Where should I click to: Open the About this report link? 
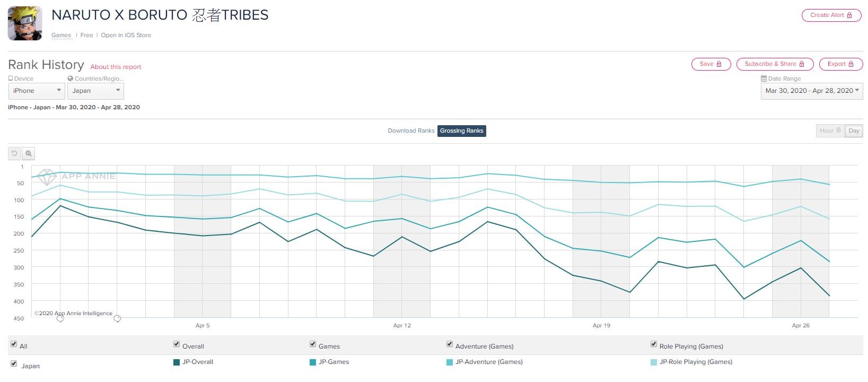tap(116, 67)
